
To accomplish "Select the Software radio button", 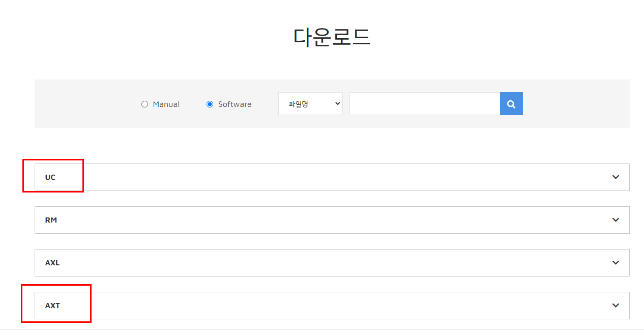I will point(210,104).
